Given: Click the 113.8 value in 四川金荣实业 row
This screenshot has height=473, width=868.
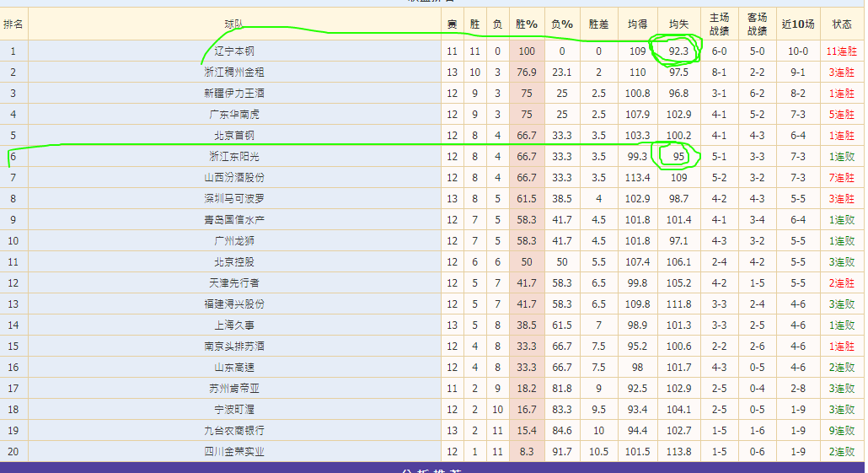Looking at the screenshot, I should coord(678,451).
